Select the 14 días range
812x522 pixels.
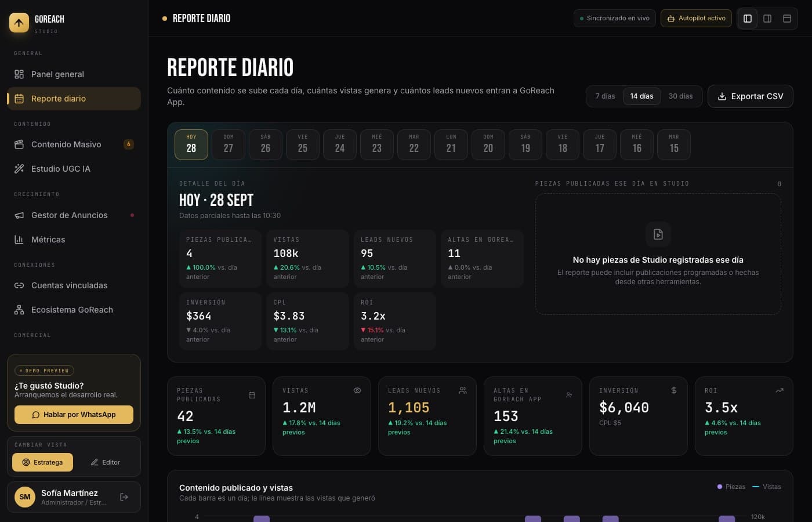641,96
